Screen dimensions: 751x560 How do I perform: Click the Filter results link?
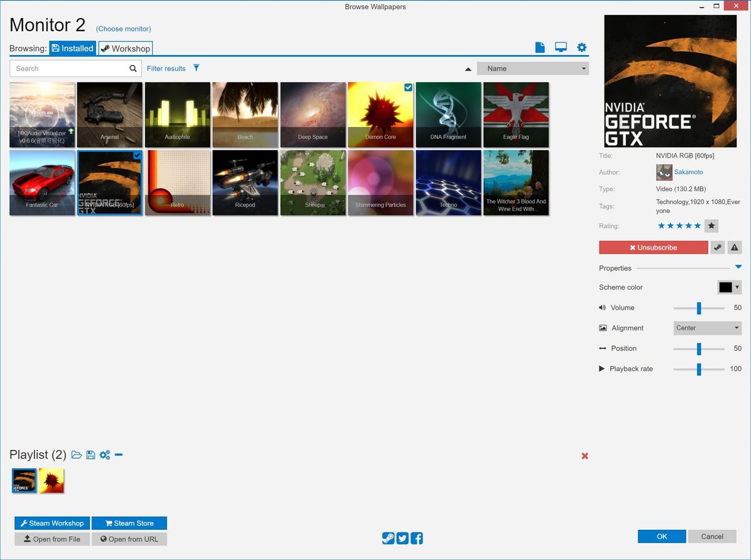click(x=166, y=69)
